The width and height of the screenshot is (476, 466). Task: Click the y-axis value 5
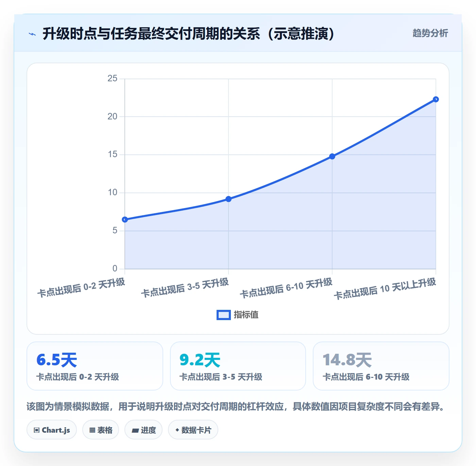[115, 231]
